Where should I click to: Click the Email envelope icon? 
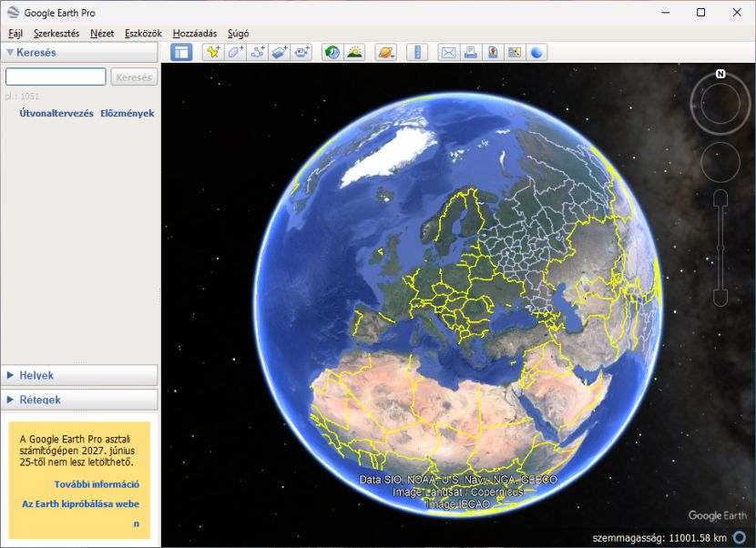(448, 52)
